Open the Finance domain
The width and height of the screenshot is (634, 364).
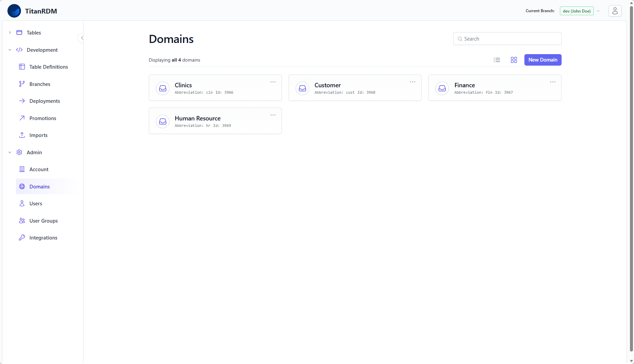click(495, 88)
